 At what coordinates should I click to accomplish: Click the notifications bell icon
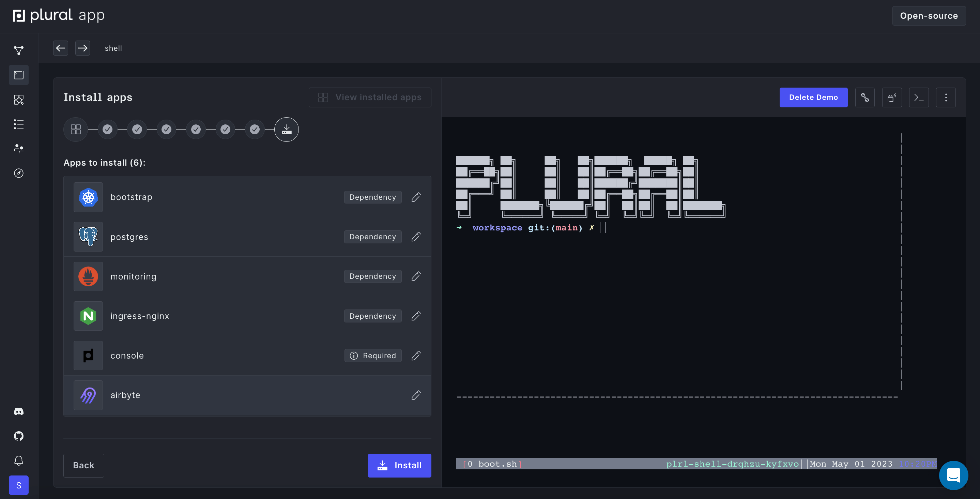[19, 460]
